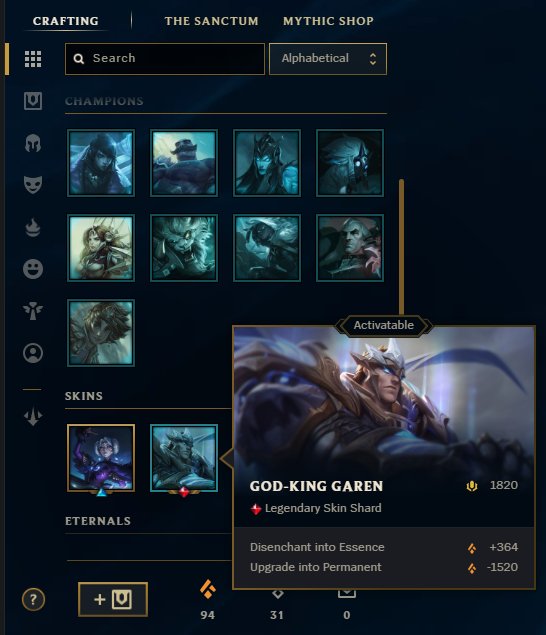Open the summoner icons filter

[x=33, y=353]
